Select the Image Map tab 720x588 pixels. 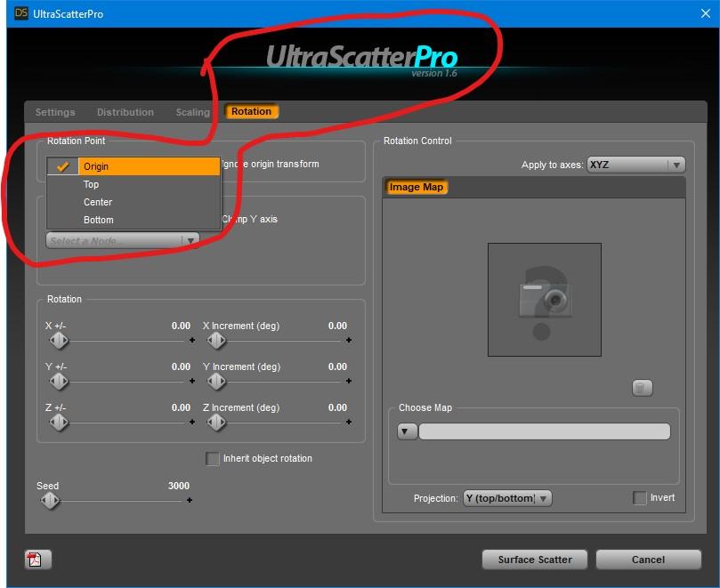416,187
